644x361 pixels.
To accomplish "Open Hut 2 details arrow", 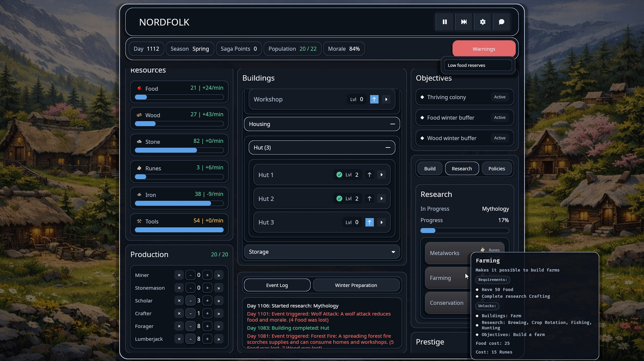I will (381, 198).
